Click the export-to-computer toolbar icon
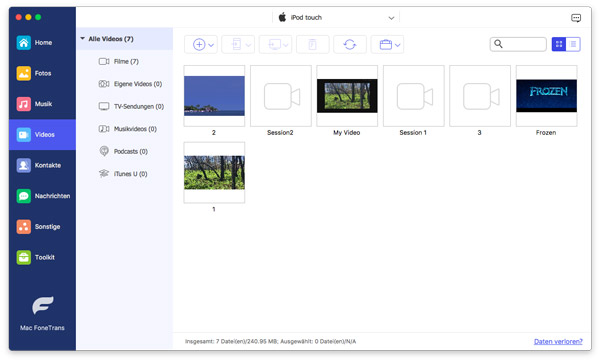Screen dimensions: 600x361 coord(274,44)
